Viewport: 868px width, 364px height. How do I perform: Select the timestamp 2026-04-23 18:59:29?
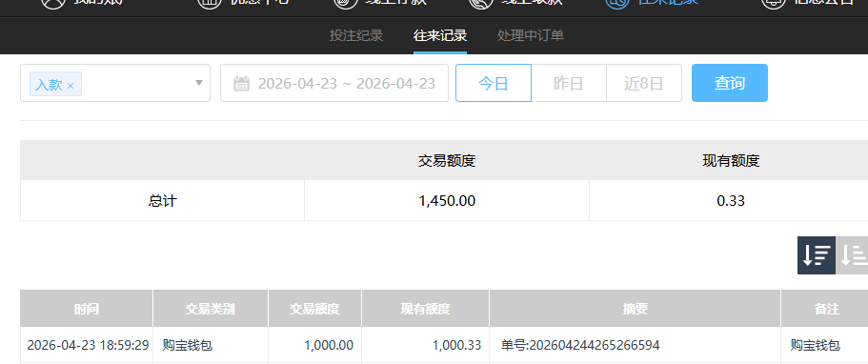point(88,345)
